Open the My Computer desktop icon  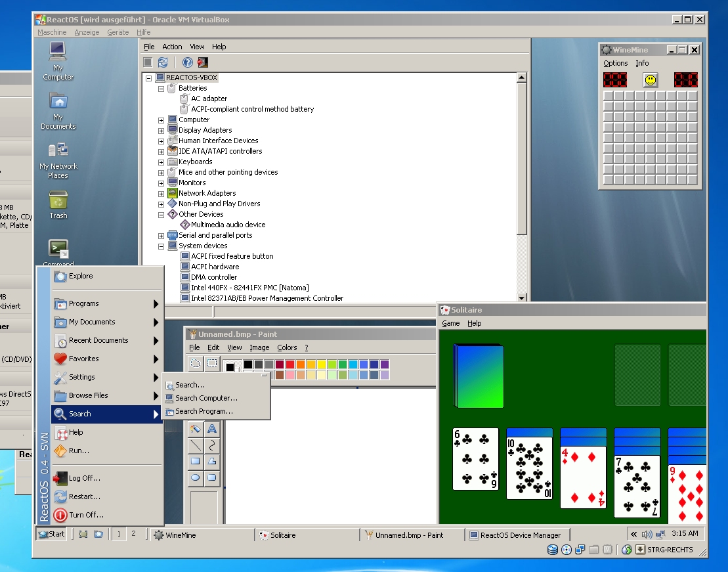[x=58, y=61]
